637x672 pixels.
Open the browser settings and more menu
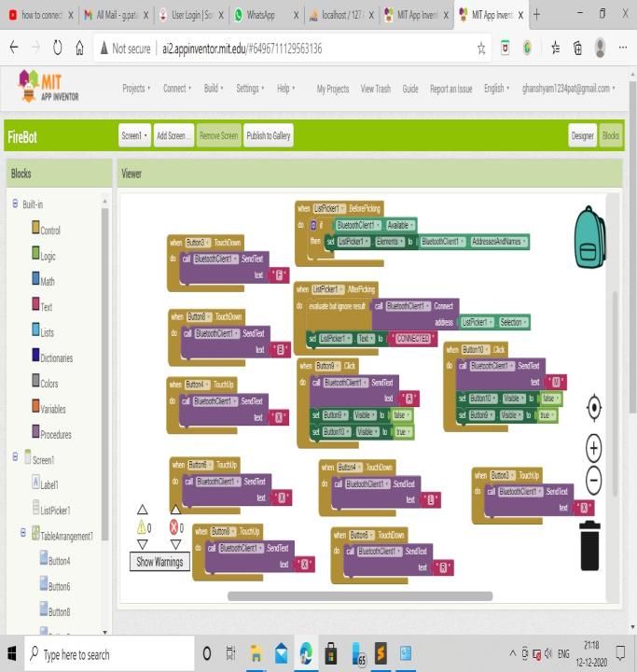pyautogui.click(x=623, y=48)
